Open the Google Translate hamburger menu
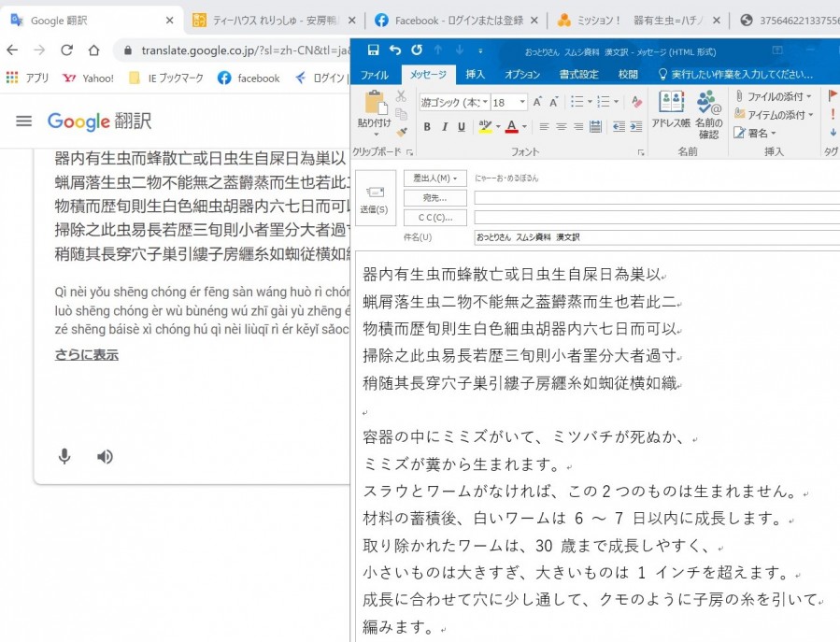The image size is (840, 642). pyautogui.click(x=24, y=121)
